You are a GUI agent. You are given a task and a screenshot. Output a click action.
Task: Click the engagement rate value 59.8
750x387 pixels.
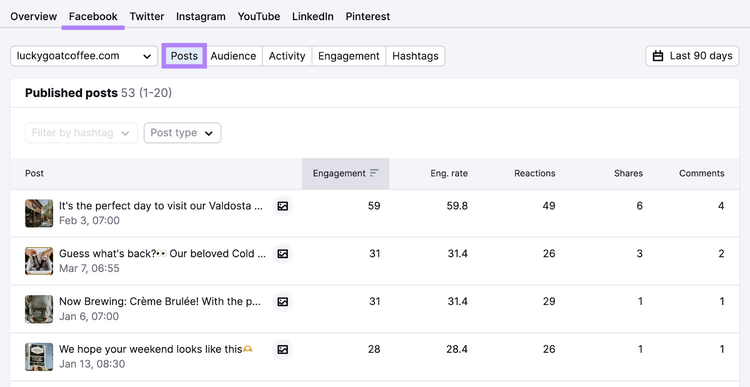coord(457,206)
